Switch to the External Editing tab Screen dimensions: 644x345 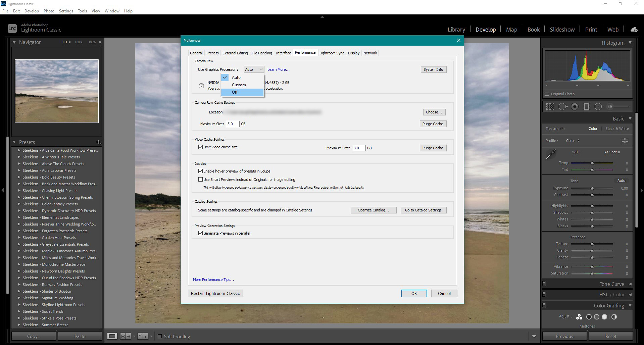pos(235,53)
